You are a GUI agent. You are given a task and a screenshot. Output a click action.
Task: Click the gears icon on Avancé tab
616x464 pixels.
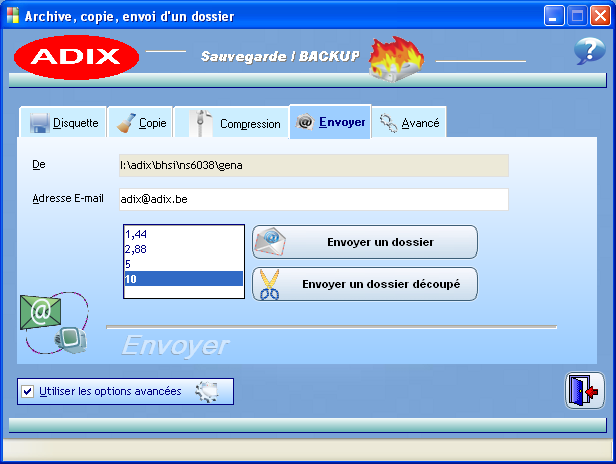[x=389, y=123]
